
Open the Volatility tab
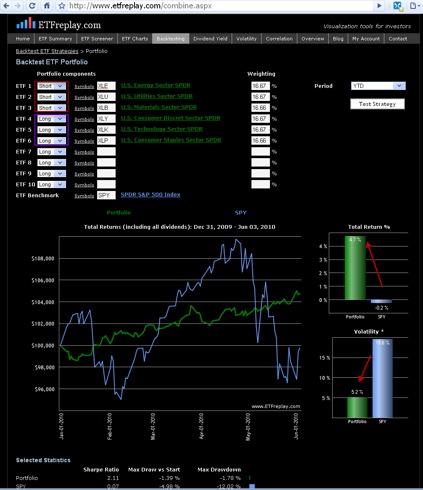point(246,39)
